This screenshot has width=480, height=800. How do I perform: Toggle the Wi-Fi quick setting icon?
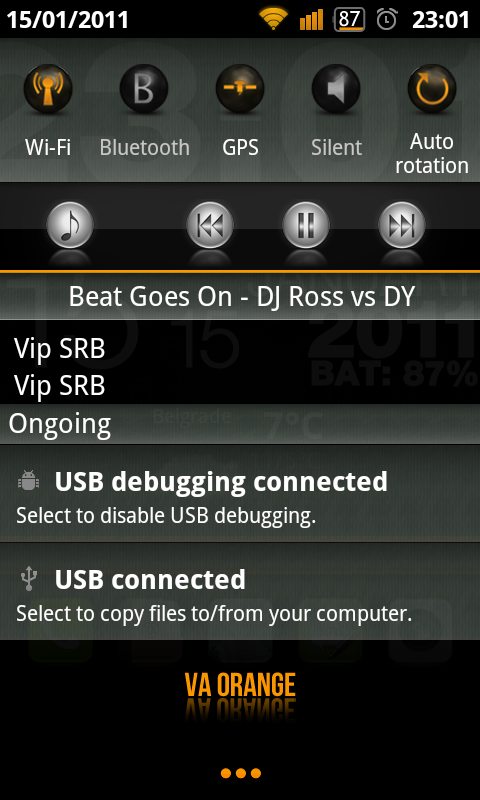[48, 89]
